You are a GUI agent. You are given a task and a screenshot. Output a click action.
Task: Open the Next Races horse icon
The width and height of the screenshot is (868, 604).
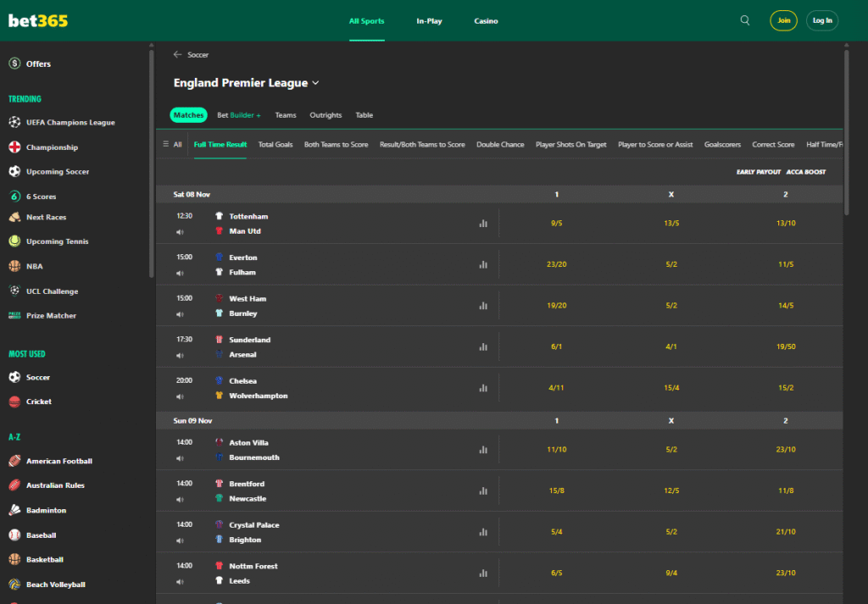[x=14, y=217]
